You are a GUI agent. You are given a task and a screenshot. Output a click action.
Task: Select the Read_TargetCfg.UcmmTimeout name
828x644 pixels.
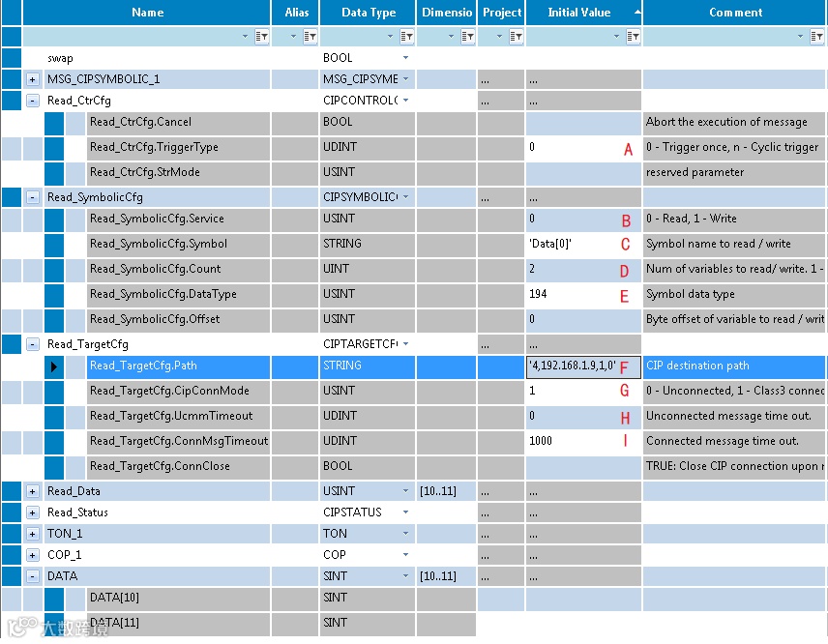171,416
